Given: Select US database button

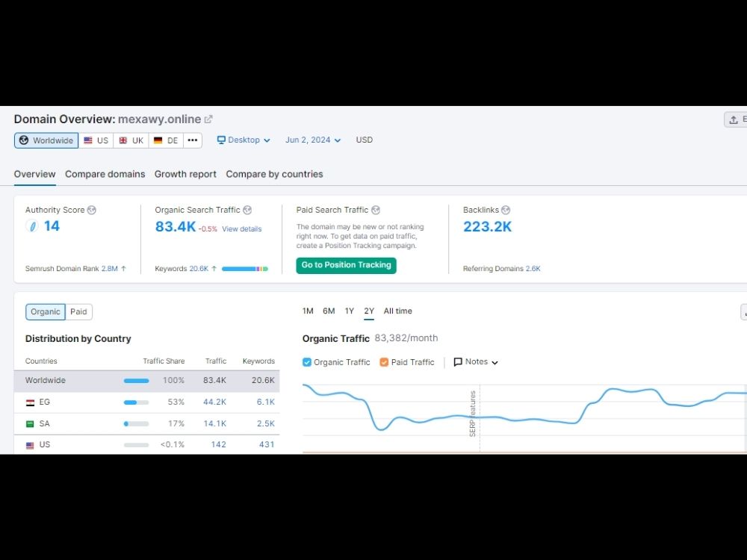Looking at the screenshot, I should click(96, 140).
